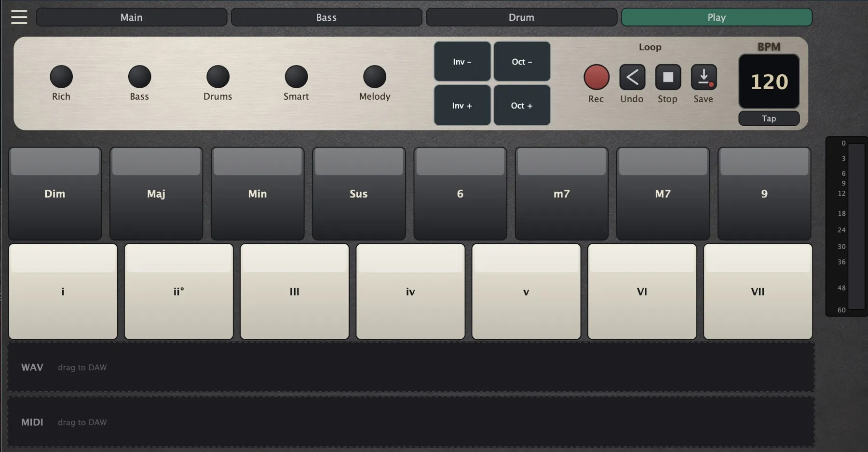868x452 pixels.
Task: Open the hamburger menu
Action: click(x=19, y=17)
